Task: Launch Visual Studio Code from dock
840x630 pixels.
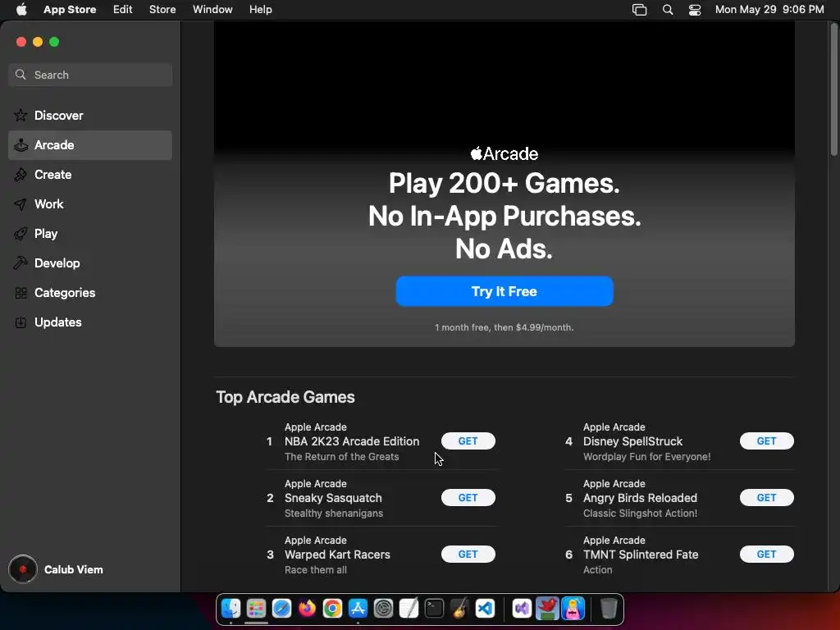Action: (x=486, y=608)
